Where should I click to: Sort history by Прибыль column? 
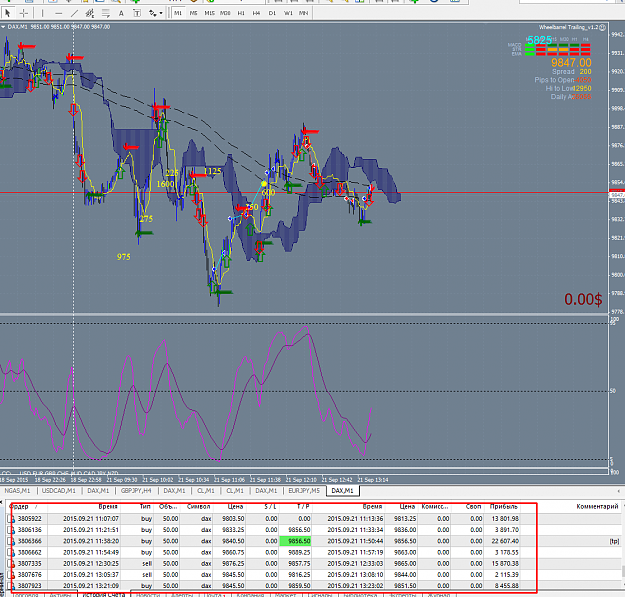[503, 507]
